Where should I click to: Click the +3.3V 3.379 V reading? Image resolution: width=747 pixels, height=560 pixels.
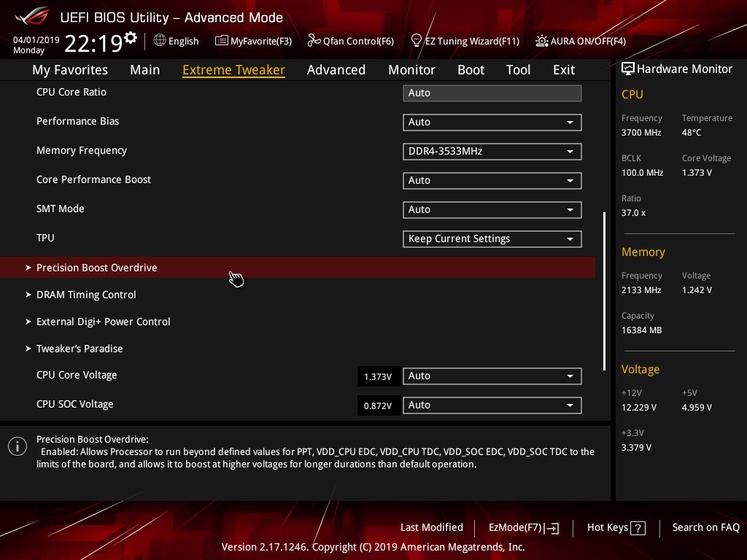(x=636, y=448)
